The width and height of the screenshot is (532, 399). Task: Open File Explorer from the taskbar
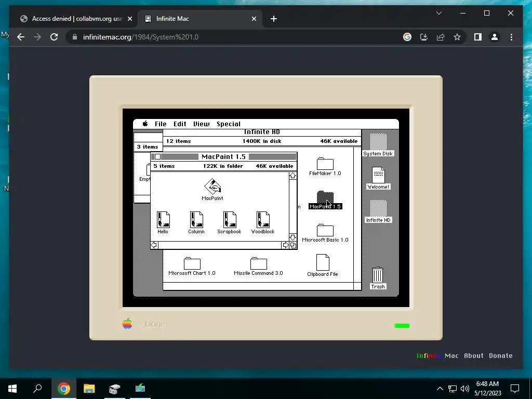(89, 388)
